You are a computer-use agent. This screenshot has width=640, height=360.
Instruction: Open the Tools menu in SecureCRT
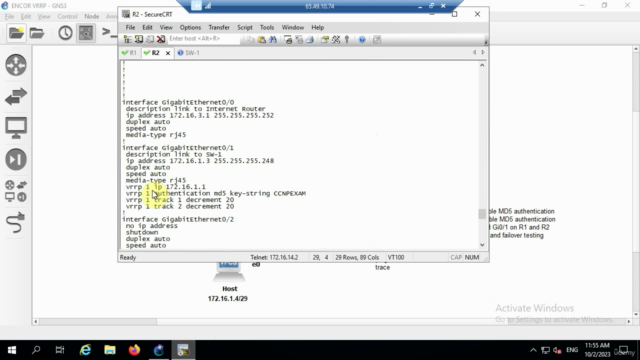pos(267,27)
